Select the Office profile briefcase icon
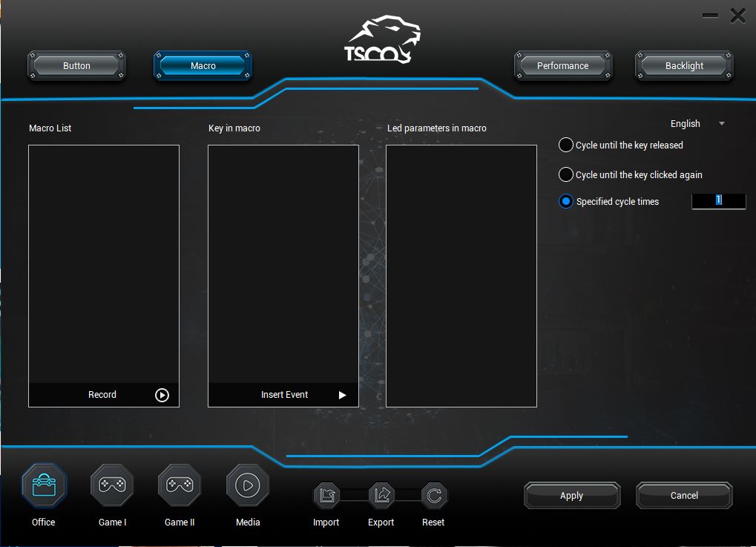This screenshot has width=756, height=547. tap(44, 485)
